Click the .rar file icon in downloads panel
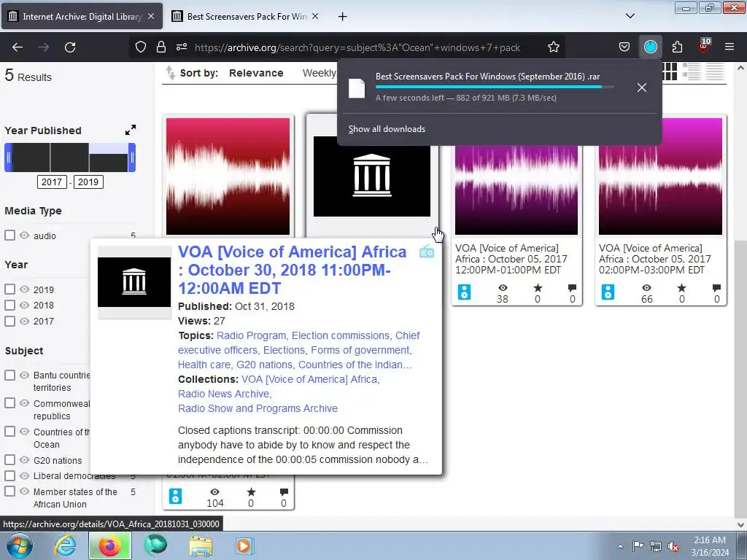Image resolution: width=747 pixels, height=560 pixels. 356,88
